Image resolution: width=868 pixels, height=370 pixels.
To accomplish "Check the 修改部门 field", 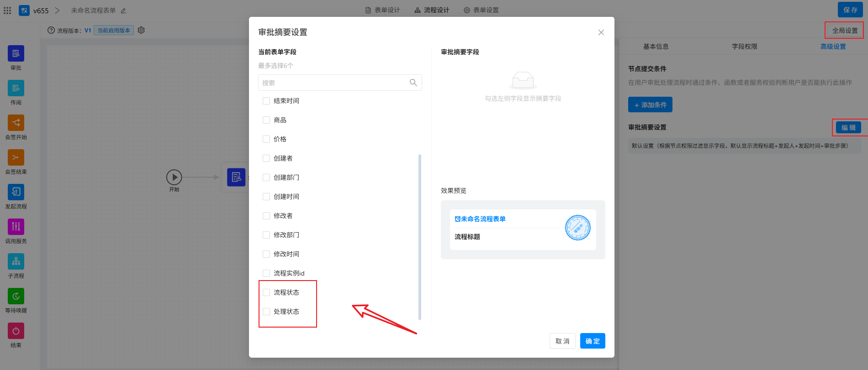I will click(266, 235).
